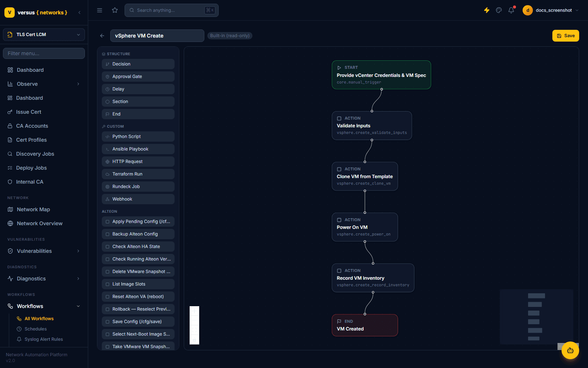Click the canvas minimap
The height and width of the screenshot is (368, 588).
pyautogui.click(x=537, y=317)
